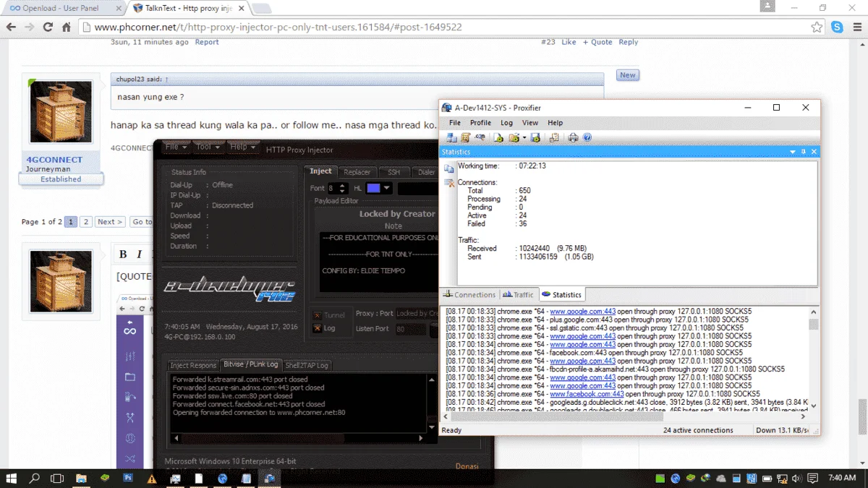Expand the arrow next to open profile icon
This screenshot has height=488, width=868.
[524, 137]
